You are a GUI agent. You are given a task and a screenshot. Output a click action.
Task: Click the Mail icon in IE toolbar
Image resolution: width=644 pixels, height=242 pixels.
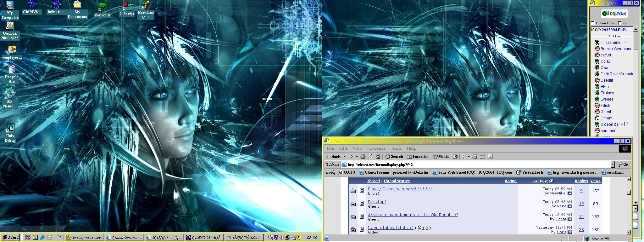pos(464,157)
